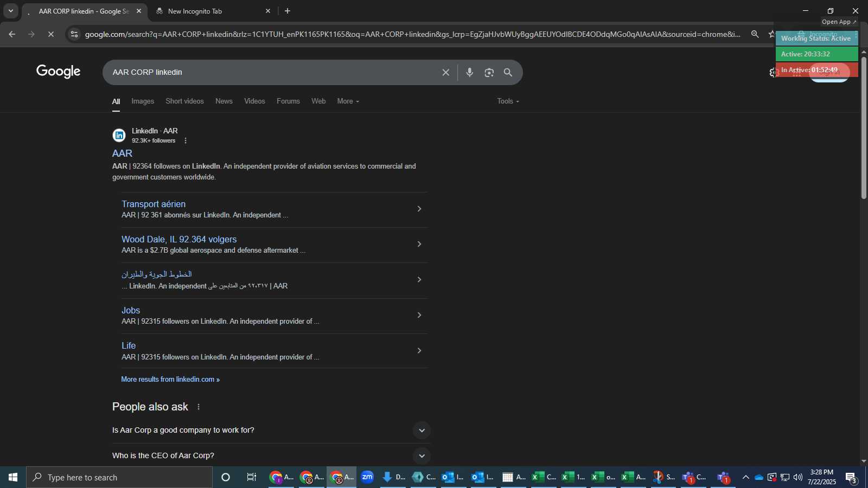The width and height of the screenshot is (868, 488).
Task: Open the AAR LinkedIn result title
Action: [x=122, y=153]
